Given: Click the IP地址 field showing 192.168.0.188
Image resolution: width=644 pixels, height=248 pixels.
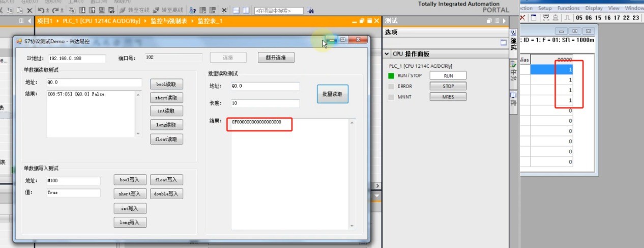Looking at the screenshot, I should (76, 58).
